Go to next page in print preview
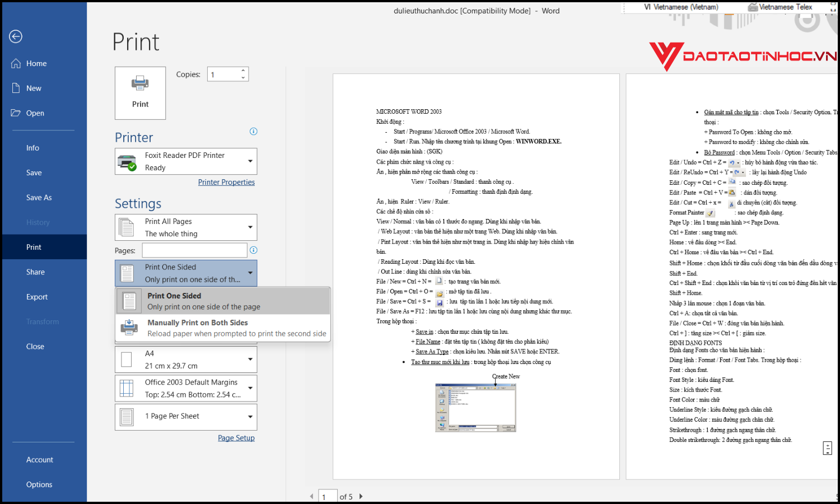This screenshot has height=504, width=840. (x=361, y=496)
